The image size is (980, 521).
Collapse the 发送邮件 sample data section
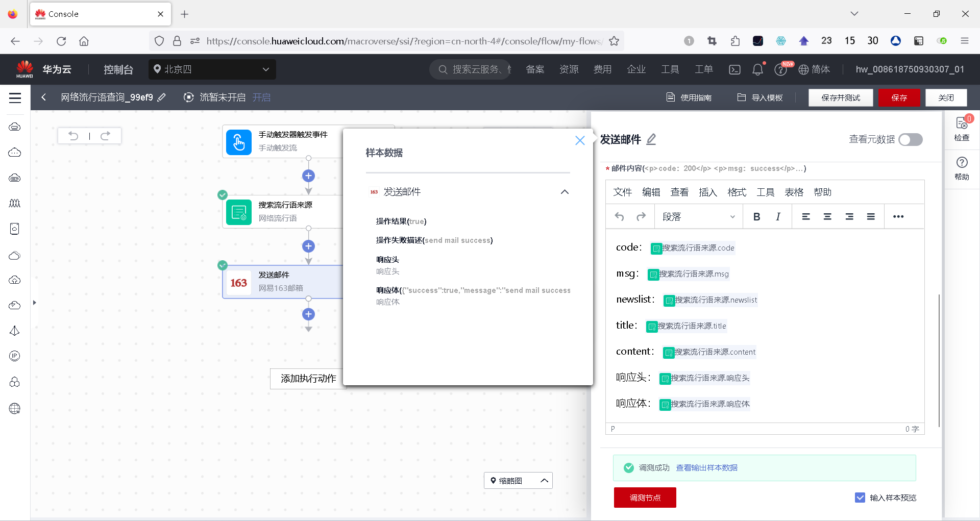click(565, 192)
